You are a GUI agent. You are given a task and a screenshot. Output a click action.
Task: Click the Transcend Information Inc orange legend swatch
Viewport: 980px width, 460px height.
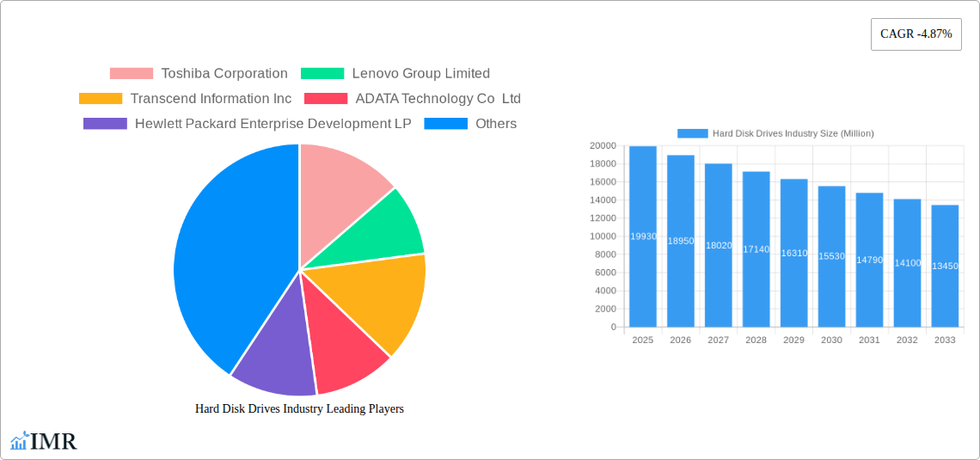point(101,99)
